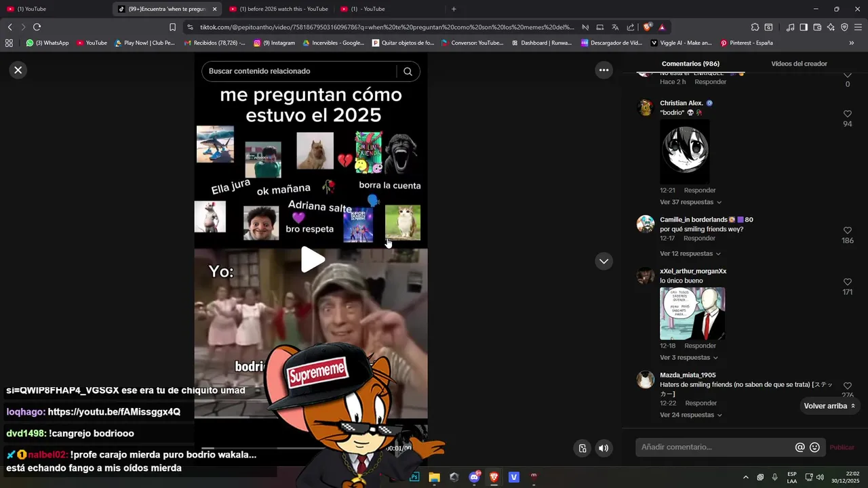
Task: Expand 'Ver 3 respuestas' replies
Action: tap(688, 357)
